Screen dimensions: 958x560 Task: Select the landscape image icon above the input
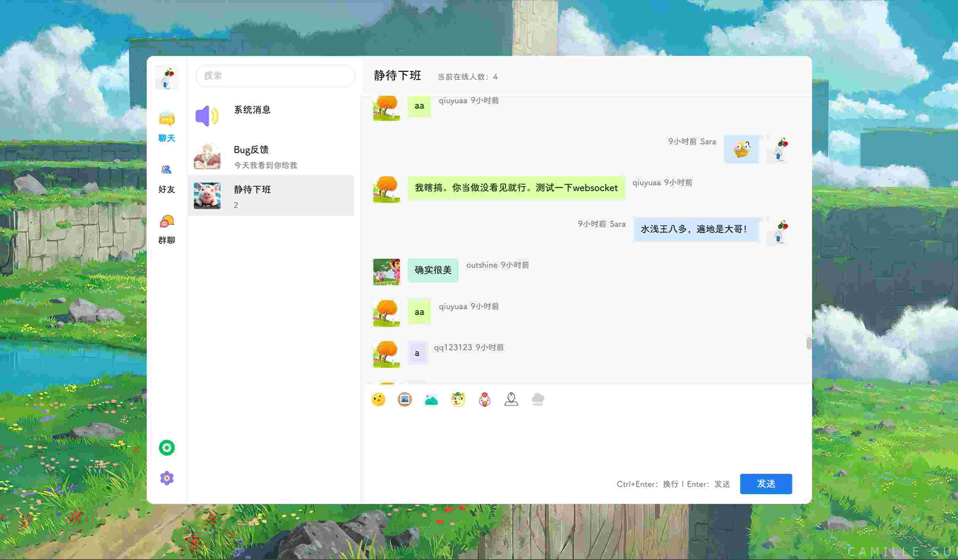431,399
